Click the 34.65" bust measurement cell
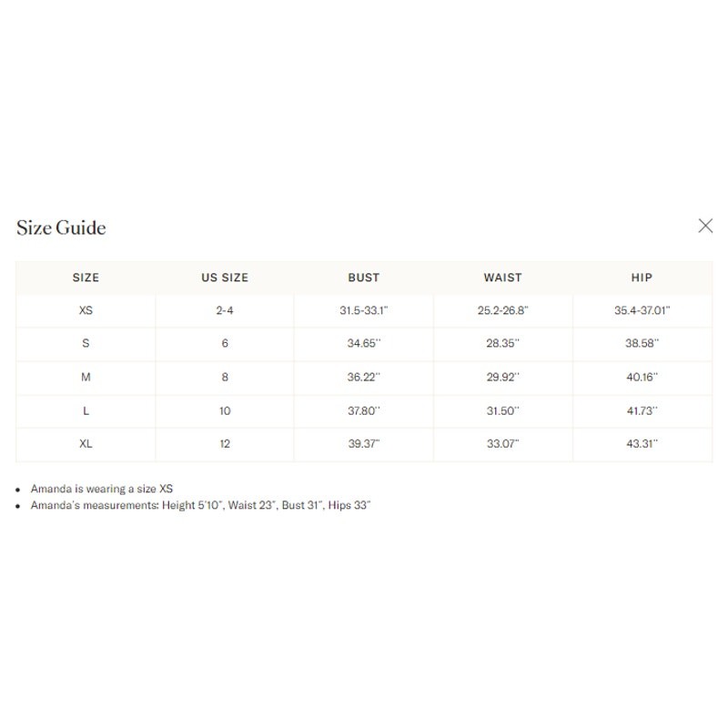Screen dimensions: 728x728 pyautogui.click(x=364, y=344)
